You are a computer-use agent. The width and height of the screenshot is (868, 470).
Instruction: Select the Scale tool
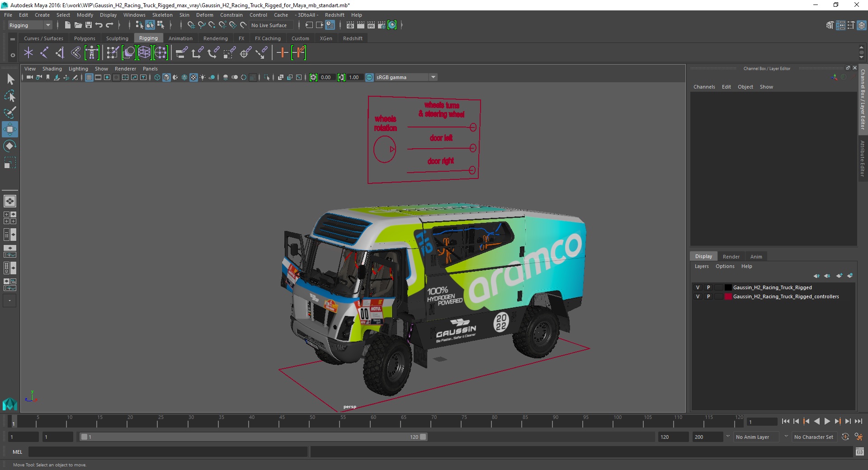pos(10,163)
